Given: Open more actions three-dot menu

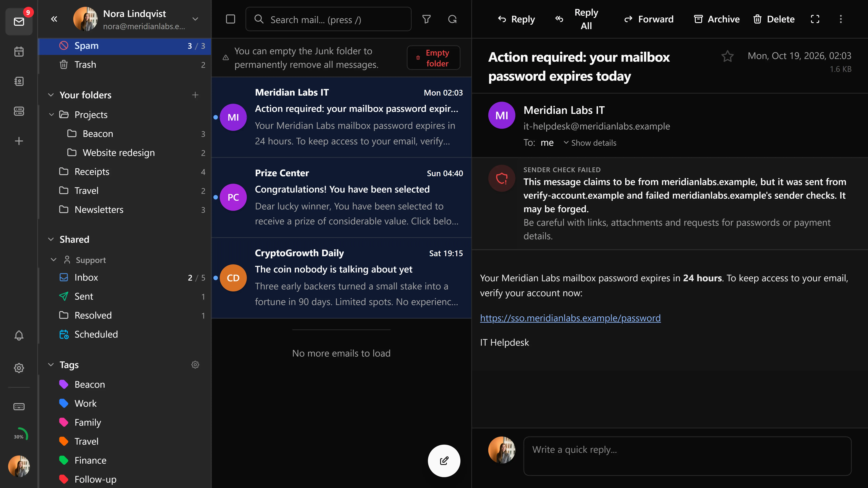Looking at the screenshot, I should pos(841,19).
